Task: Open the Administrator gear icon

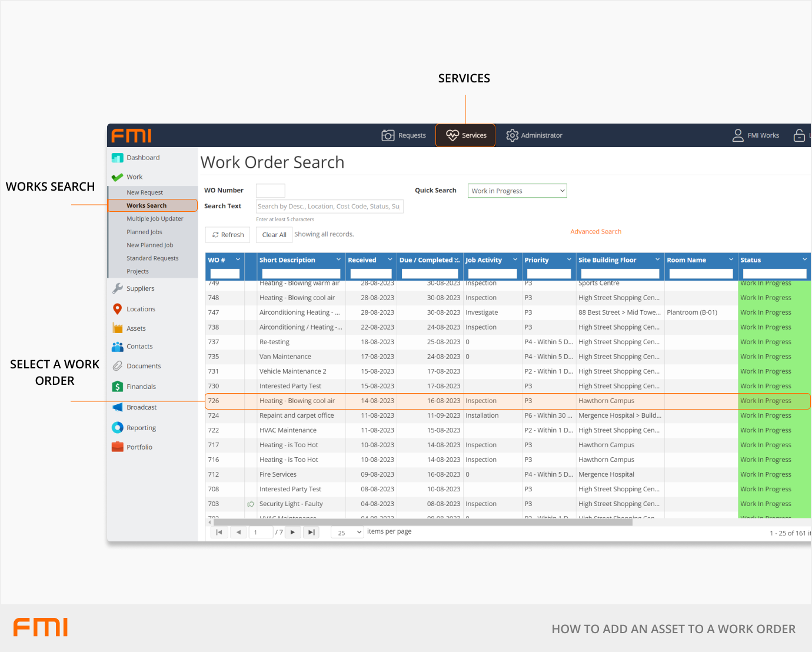Action: click(512, 135)
